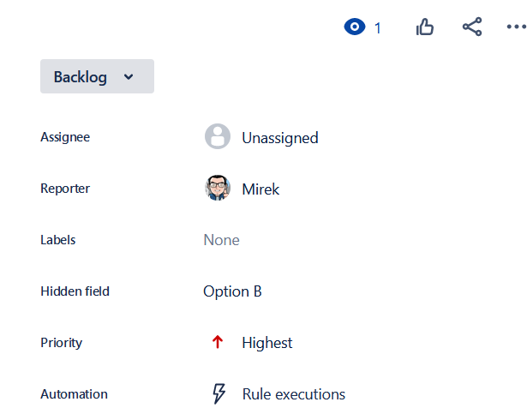Click the Priority field label
The width and height of the screenshot is (527, 420).
click(62, 343)
